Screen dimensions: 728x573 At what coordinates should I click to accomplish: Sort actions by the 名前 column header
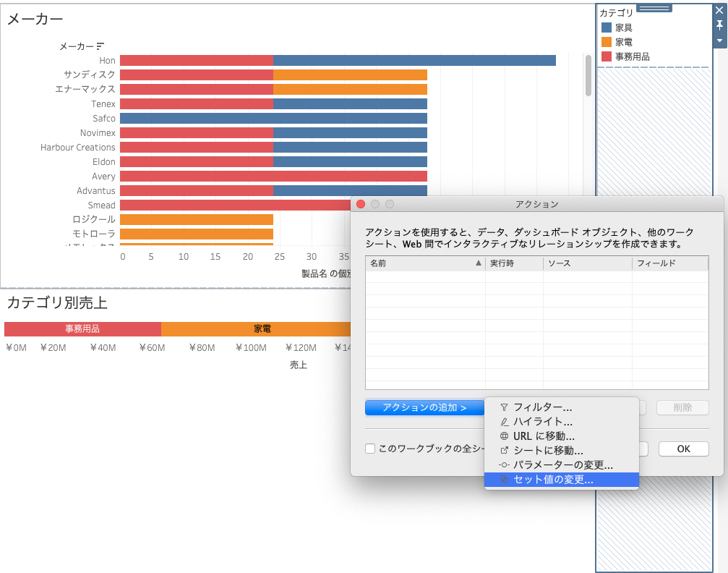[425, 263]
